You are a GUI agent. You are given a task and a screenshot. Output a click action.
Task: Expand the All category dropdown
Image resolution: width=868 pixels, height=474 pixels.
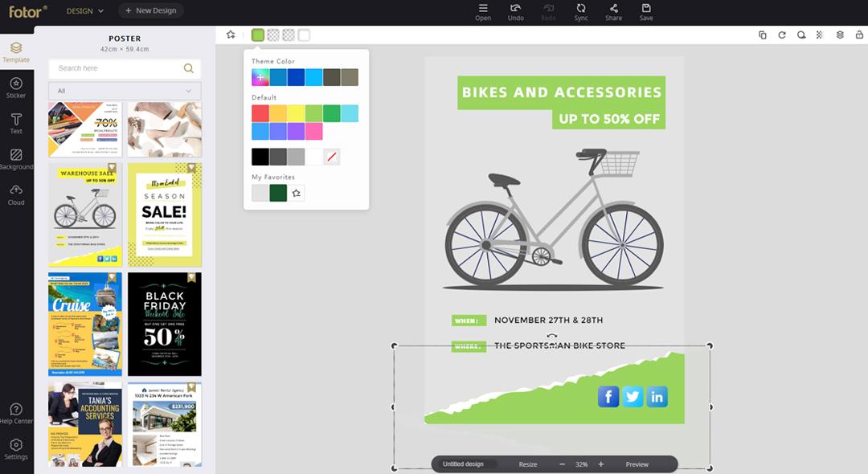pyautogui.click(x=125, y=91)
